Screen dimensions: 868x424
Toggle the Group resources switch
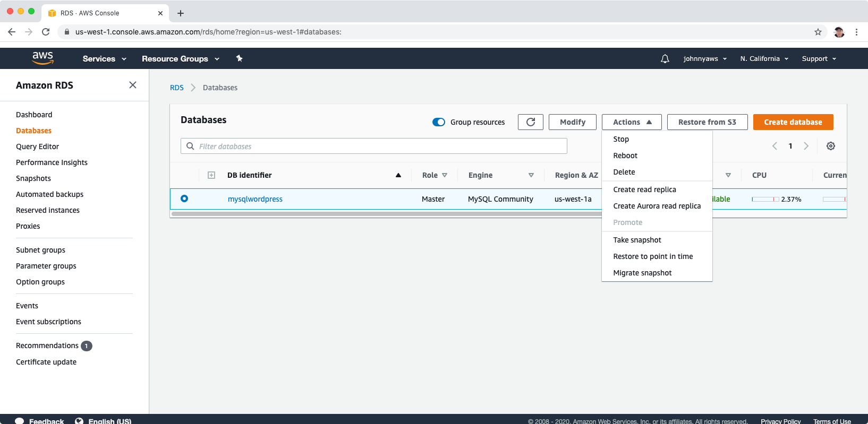[439, 122]
